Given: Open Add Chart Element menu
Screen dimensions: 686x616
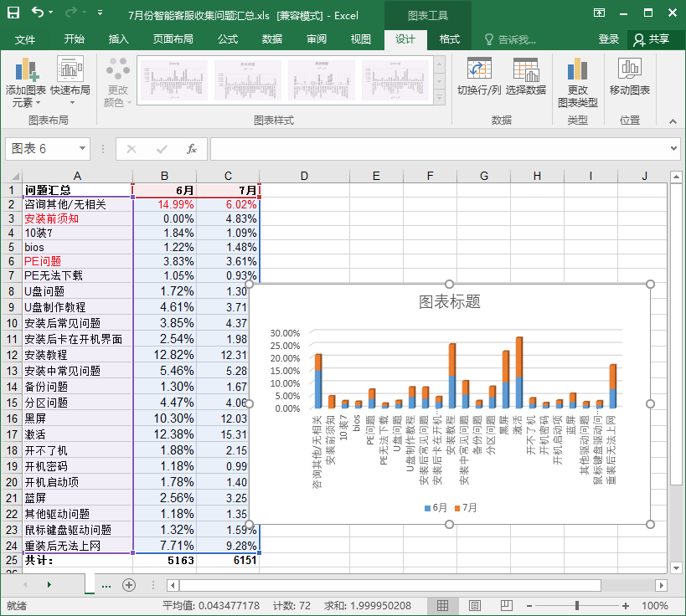Looking at the screenshot, I should tap(26, 82).
